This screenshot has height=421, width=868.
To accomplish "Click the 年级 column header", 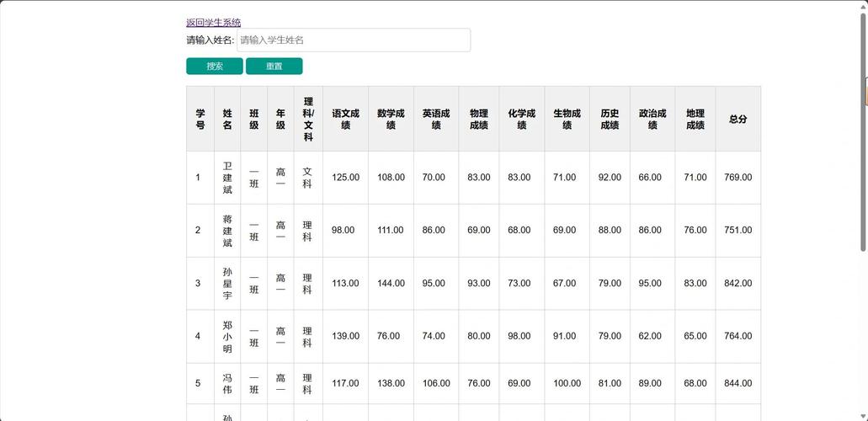I will [280, 119].
